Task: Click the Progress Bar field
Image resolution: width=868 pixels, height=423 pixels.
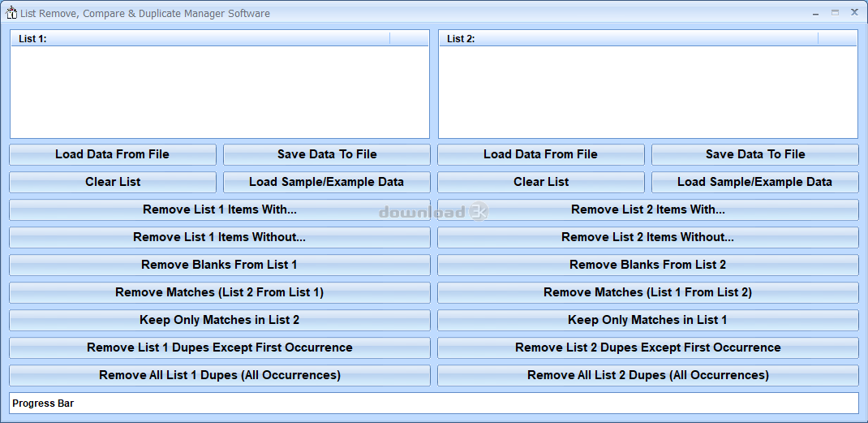Action: tap(434, 403)
